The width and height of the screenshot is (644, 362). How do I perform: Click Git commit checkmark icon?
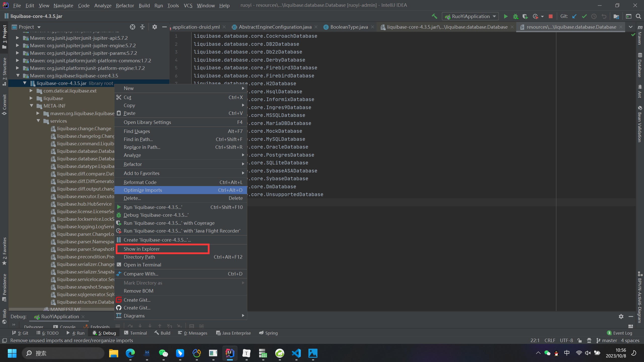click(584, 16)
